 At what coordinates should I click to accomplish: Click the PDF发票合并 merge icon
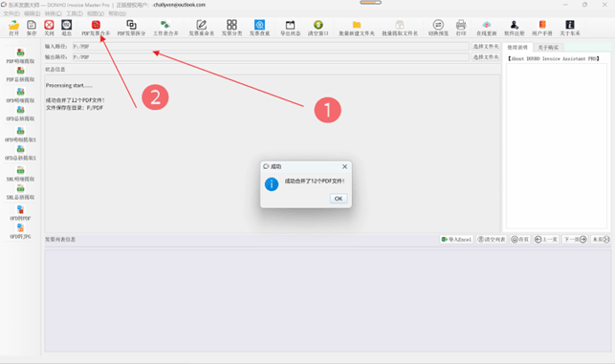click(x=96, y=25)
